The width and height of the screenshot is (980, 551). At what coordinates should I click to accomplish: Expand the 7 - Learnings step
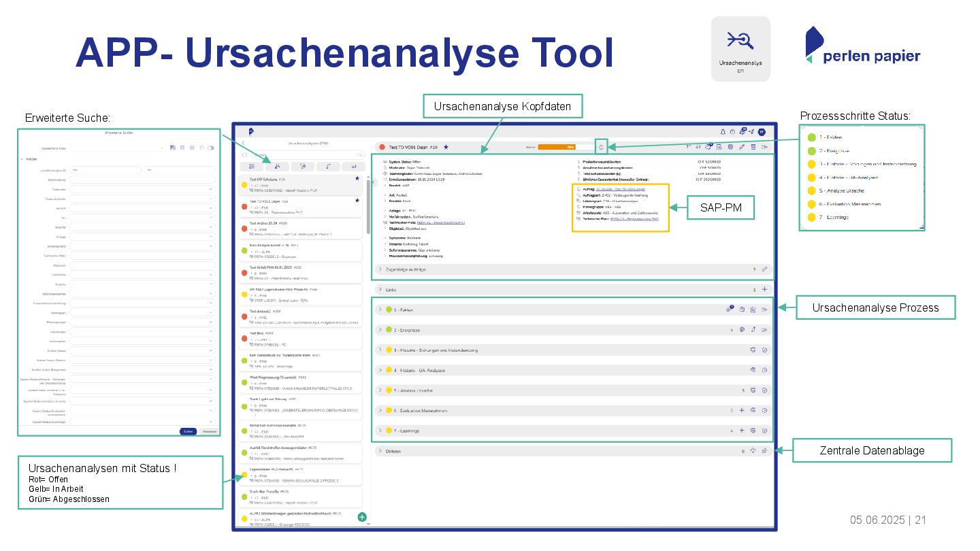click(x=380, y=431)
